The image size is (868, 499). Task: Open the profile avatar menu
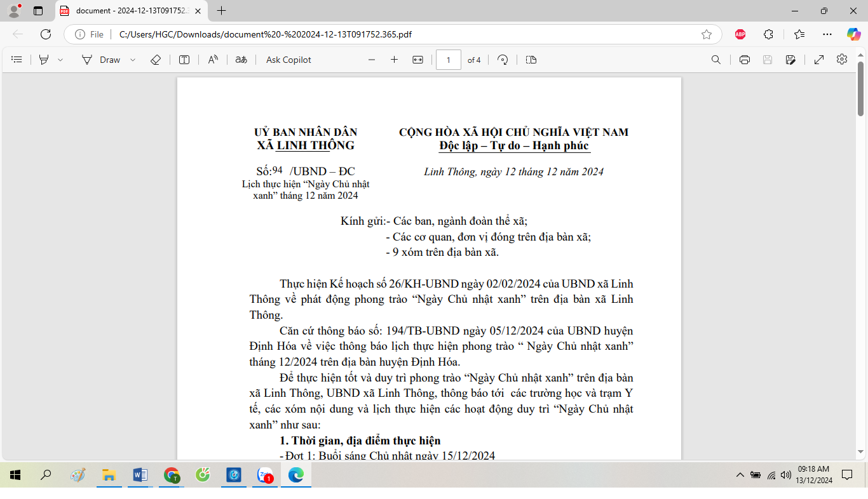[14, 10]
